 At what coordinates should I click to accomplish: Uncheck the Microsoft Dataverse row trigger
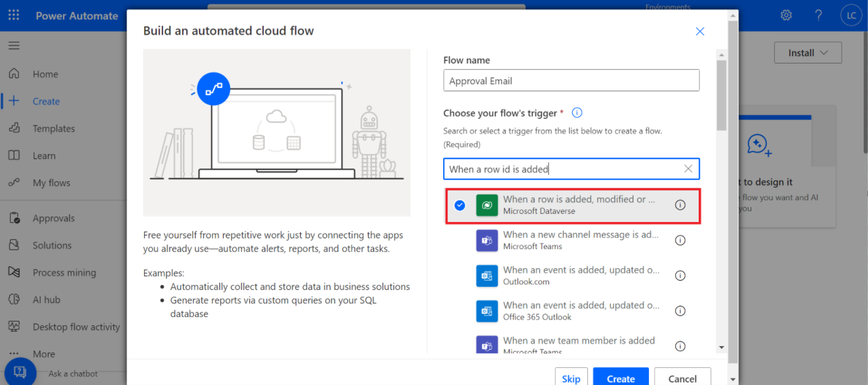[x=460, y=205]
